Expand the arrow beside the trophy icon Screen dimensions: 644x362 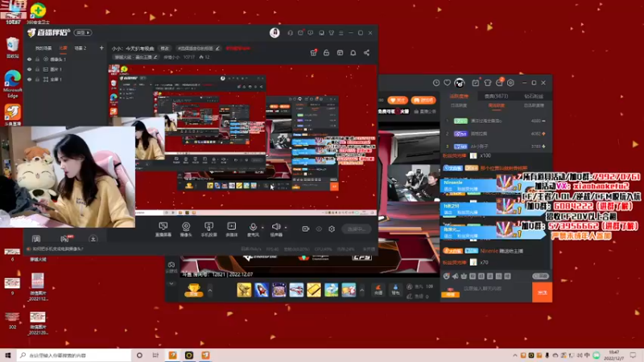point(210,290)
